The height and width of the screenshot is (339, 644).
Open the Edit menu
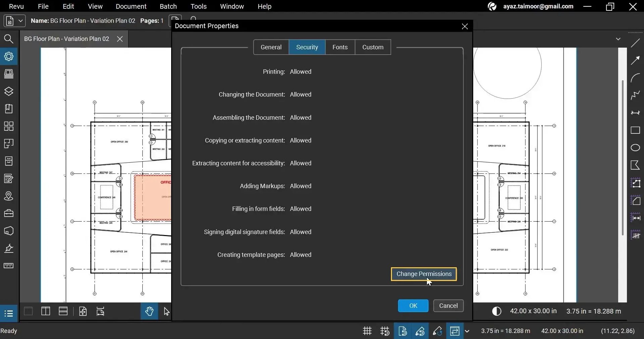68,6
